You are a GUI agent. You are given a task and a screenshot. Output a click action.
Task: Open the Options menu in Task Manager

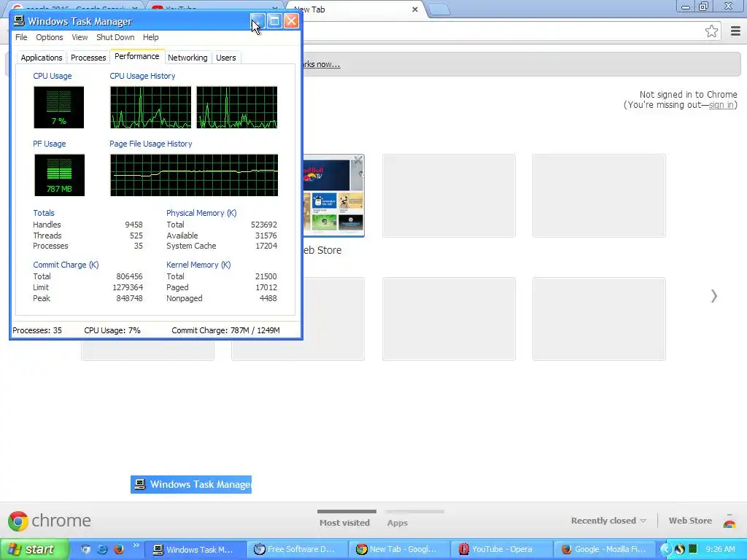tap(49, 37)
